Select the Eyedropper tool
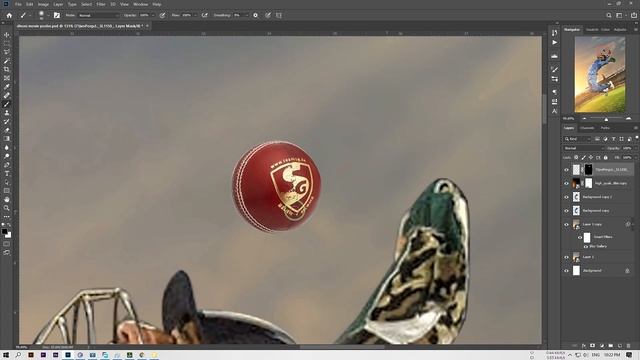The height and width of the screenshot is (360, 640). [x=7, y=87]
